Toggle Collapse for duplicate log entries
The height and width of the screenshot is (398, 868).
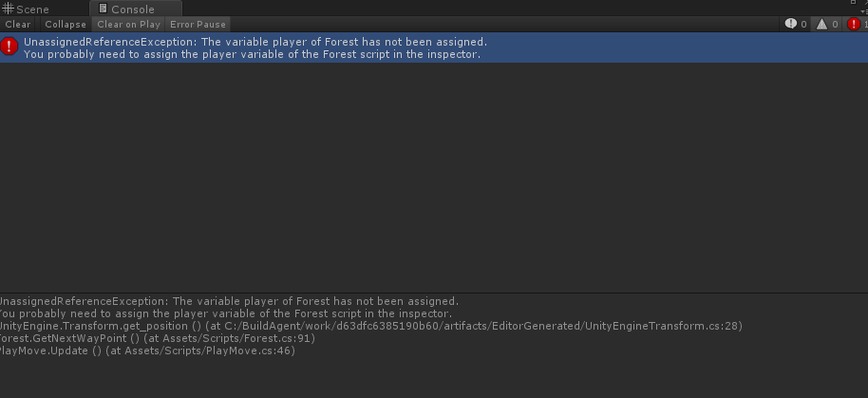tap(66, 25)
